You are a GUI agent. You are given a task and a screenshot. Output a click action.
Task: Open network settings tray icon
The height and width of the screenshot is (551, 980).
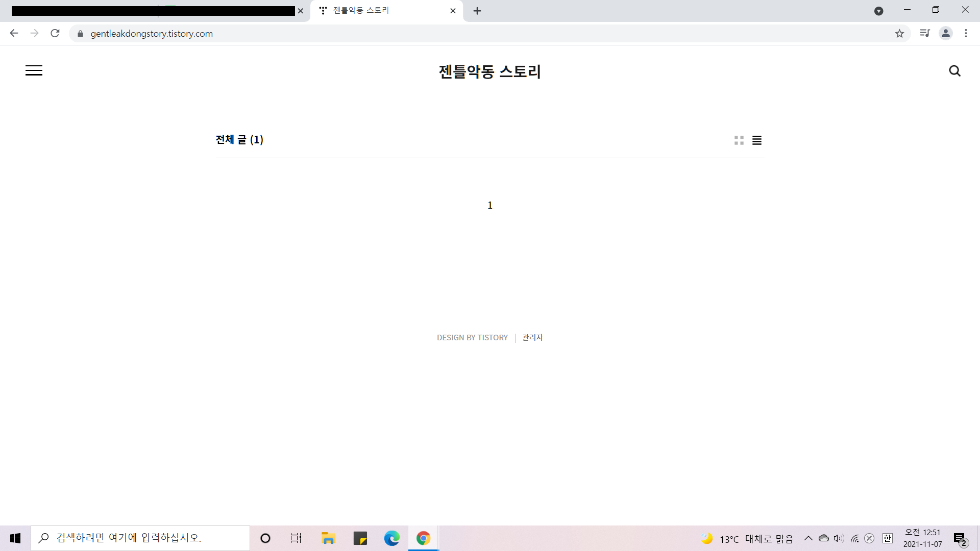pos(855,538)
